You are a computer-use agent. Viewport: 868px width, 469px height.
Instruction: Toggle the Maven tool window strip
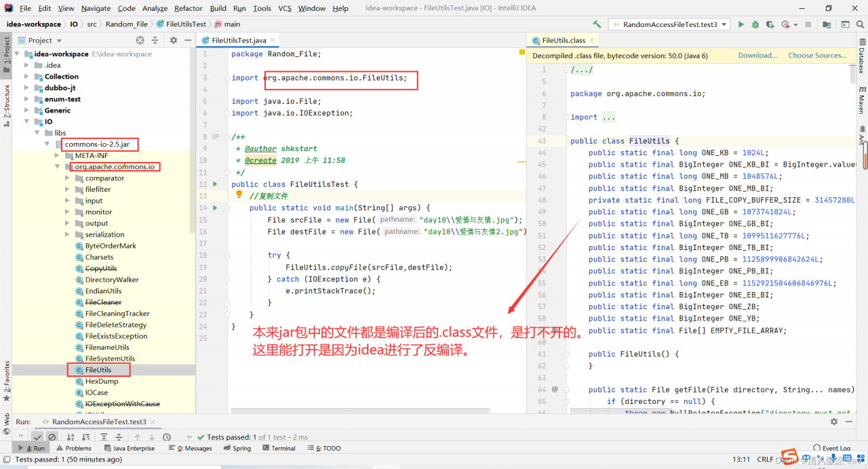coord(862,100)
